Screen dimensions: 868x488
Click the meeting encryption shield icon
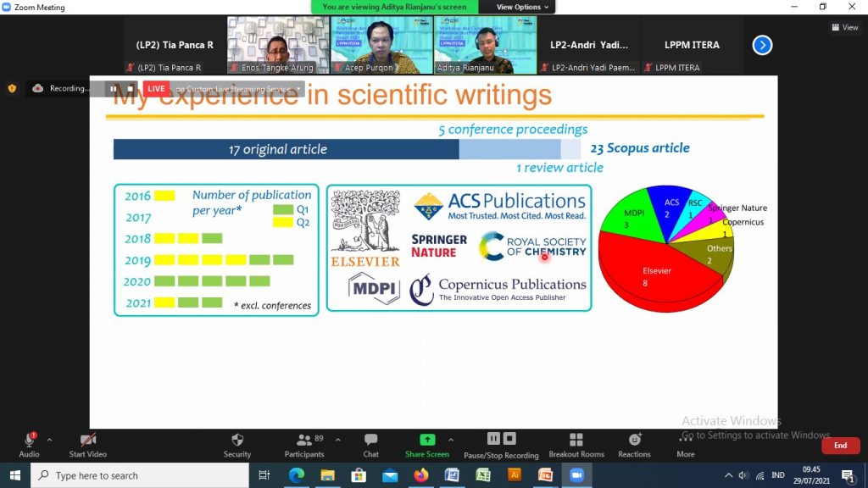pyautogui.click(x=12, y=88)
